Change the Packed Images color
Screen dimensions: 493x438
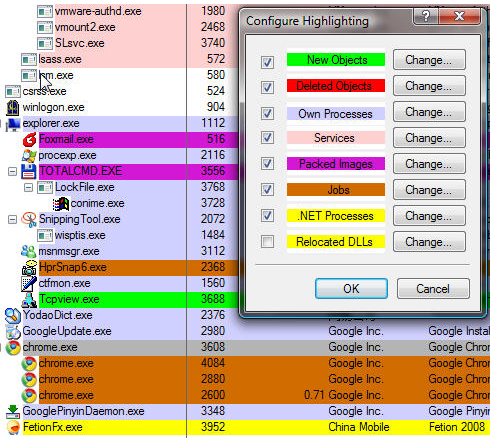point(429,164)
